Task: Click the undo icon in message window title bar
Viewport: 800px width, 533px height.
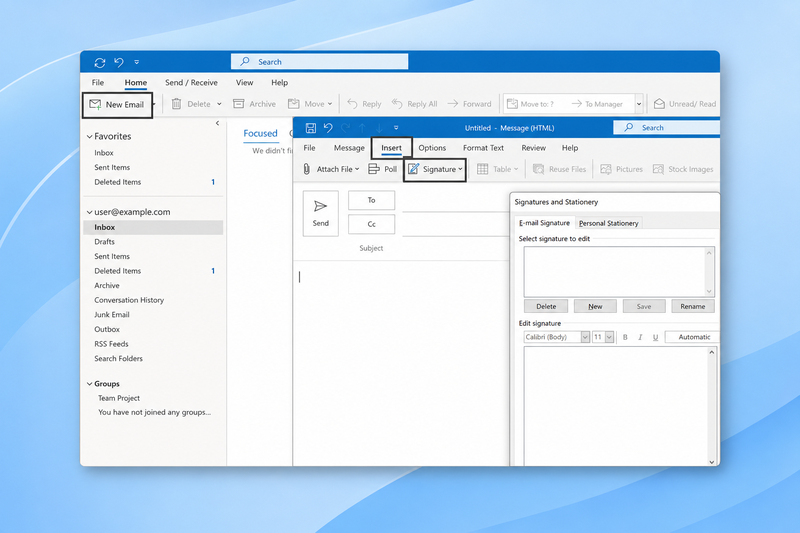Action: 328,128
